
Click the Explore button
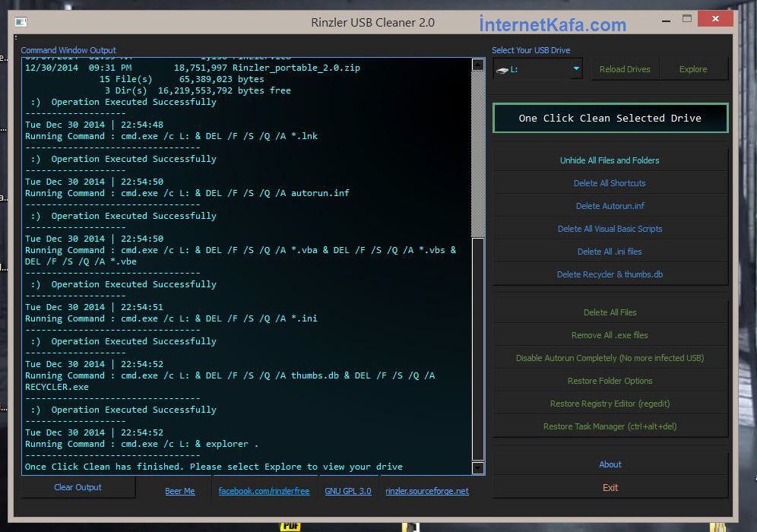pos(693,69)
